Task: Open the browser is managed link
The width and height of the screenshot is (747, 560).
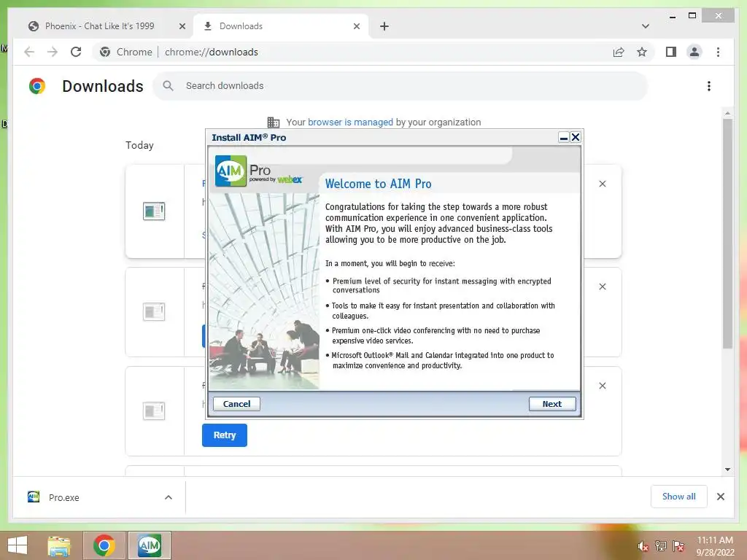Action: (x=350, y=122)
